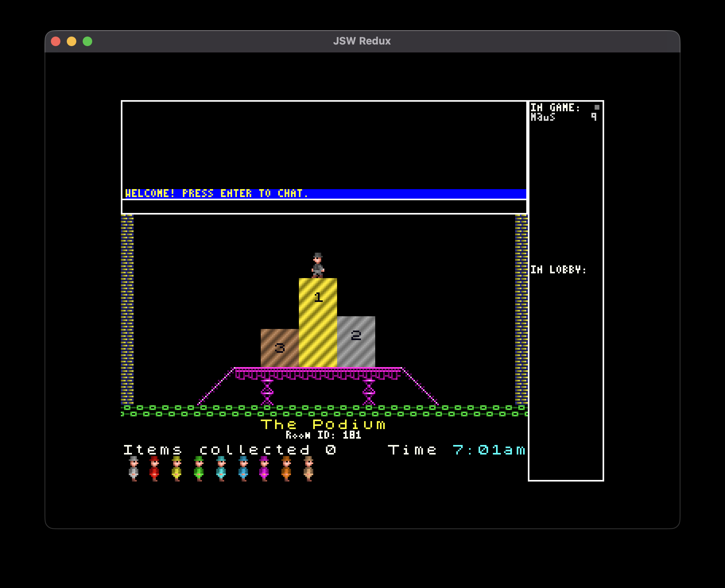Image resolution: width=725 pixels, height=588 pixels.
Task: Click the silver second place podium block
Action: click(x=356, y=342)
